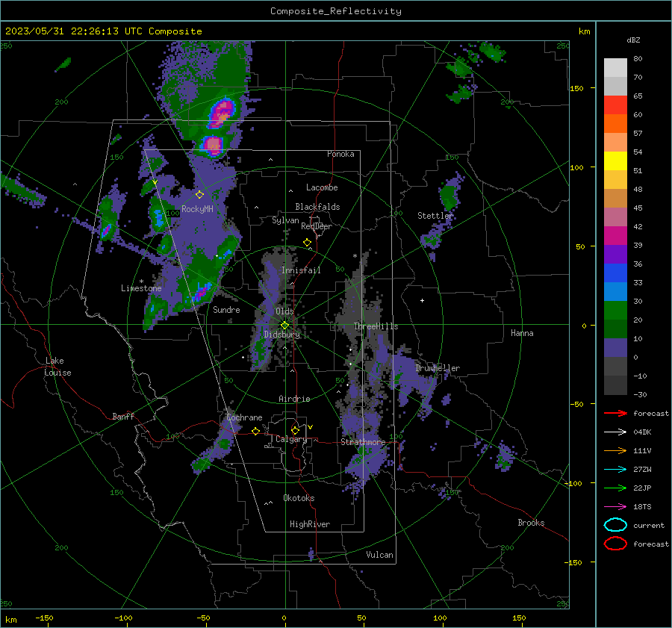The image size is (672, 628).
Task: Click the Drumheller city label
Action: click(438, 368)
